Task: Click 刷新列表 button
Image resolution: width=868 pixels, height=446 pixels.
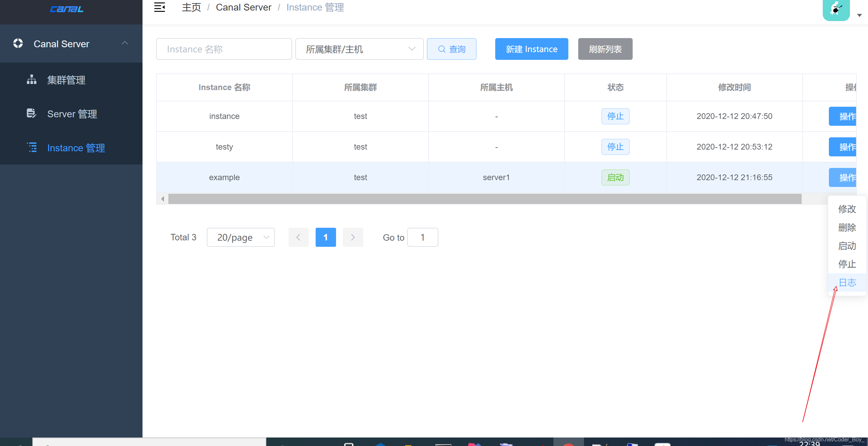Action: [605, 49]
